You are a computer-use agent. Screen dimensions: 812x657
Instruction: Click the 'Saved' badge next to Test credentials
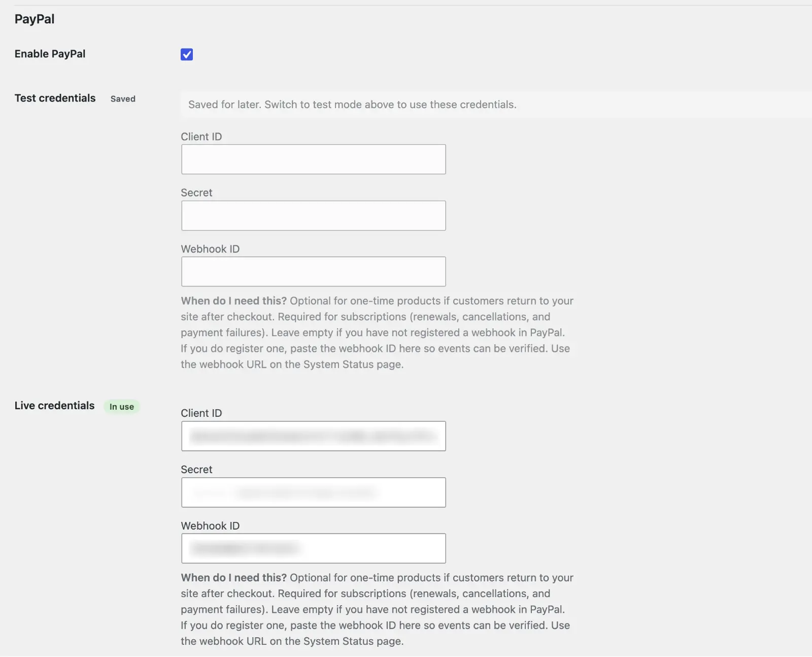point(123,99)
